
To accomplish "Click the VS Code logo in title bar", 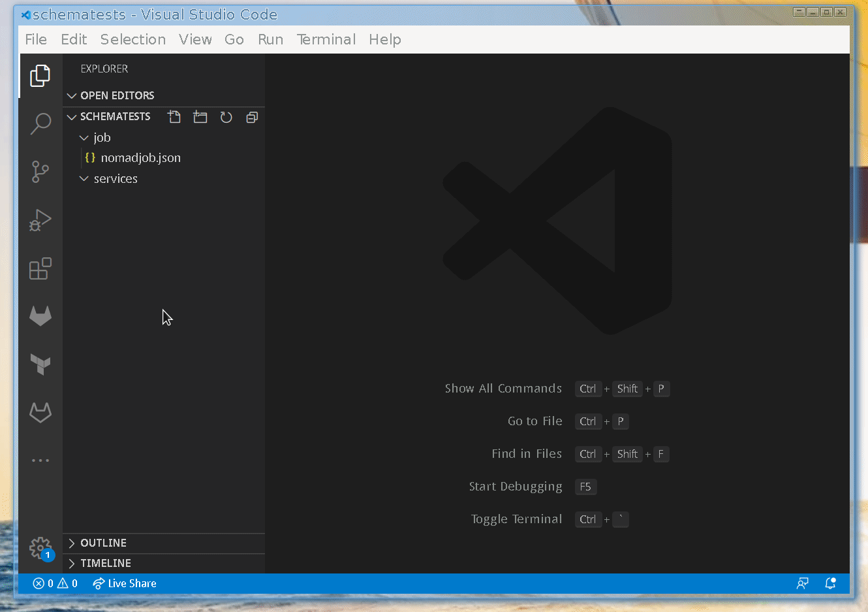I will tap(25, 14).
